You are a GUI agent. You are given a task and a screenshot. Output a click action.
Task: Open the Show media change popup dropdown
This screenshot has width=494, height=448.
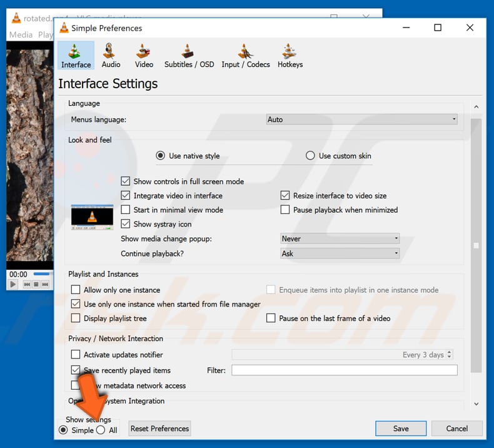point(340,238)
